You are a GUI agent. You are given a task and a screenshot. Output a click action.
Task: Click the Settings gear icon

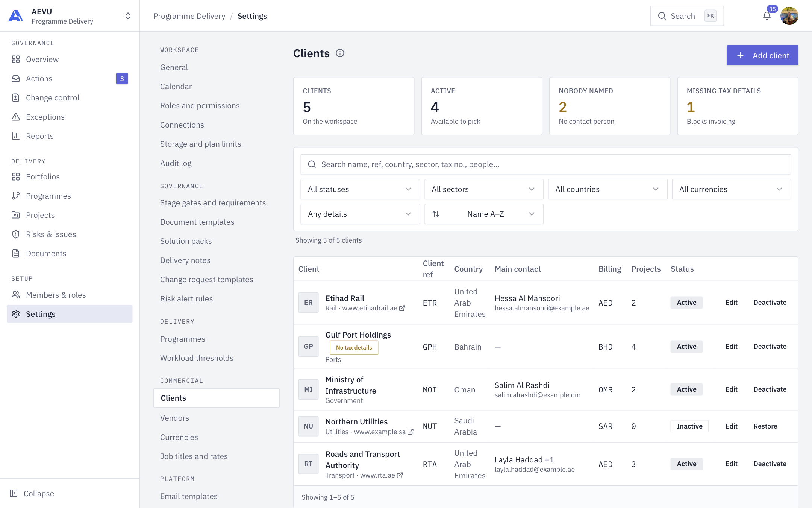[x=16, y=314]
